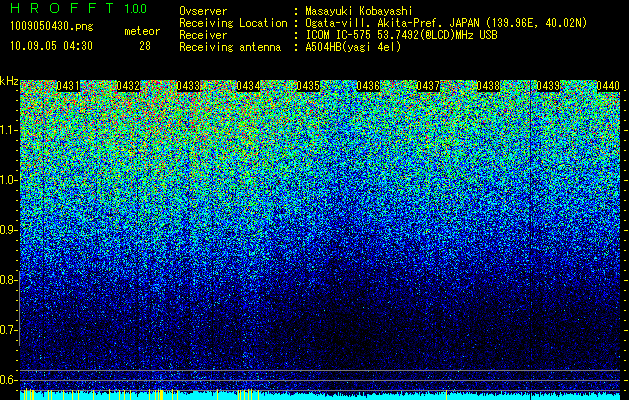The image size is (629, 400).
Task: Click the 1.1 frequency axis label
Action: pyautogui.click(x=8, y=130)
